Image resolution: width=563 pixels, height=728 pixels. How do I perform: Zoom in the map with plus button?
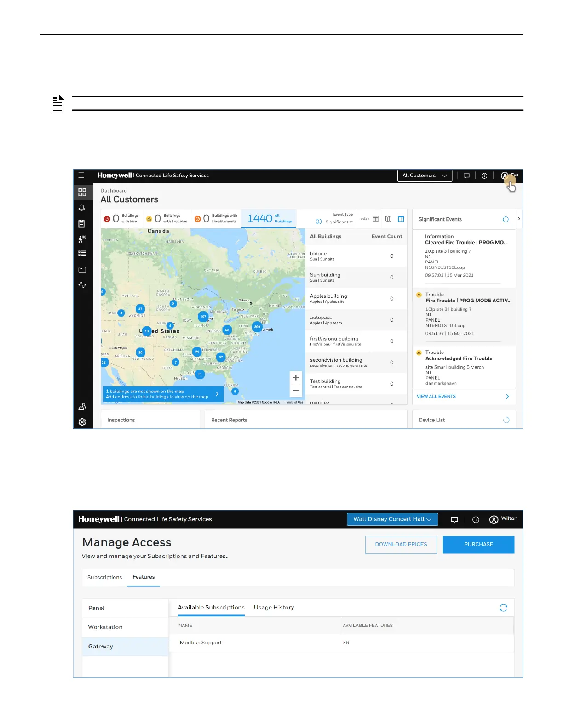(296, 377)
